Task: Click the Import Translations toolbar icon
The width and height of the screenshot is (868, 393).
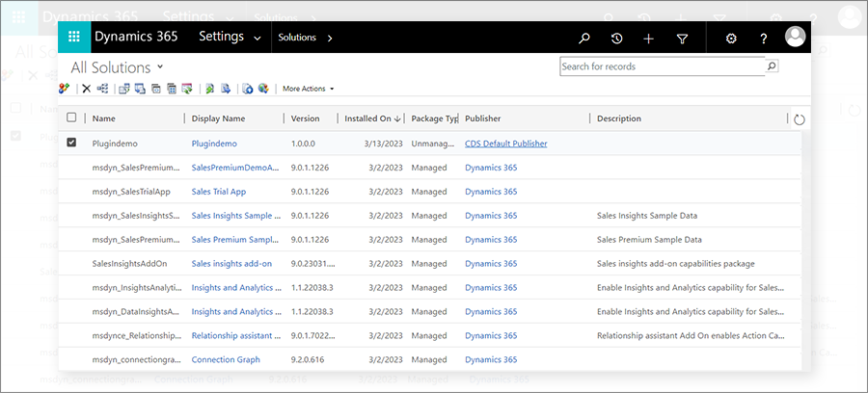Action: pyautogui.click(x=210, y=89)
